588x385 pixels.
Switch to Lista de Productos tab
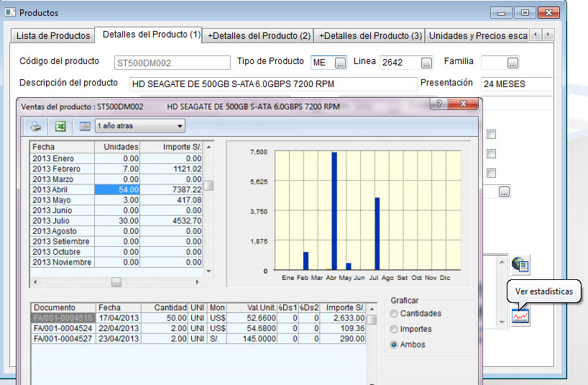coord(53,35)
